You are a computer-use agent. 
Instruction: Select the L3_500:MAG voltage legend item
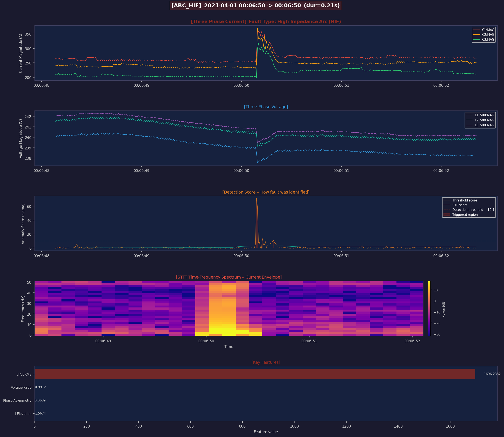[x=484, y=125]
